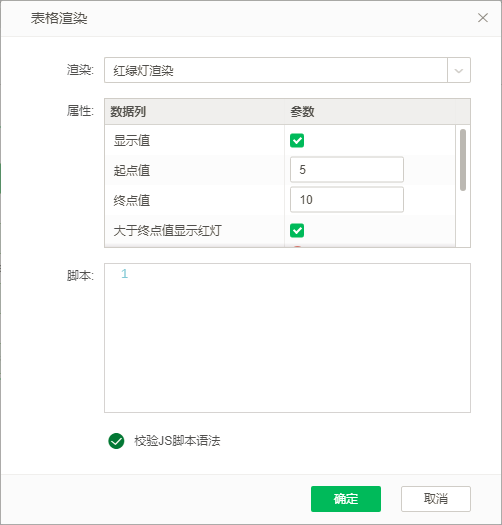Open the 渲染 dropdown arrow
502x525 pixels.
tap(459, 70)
